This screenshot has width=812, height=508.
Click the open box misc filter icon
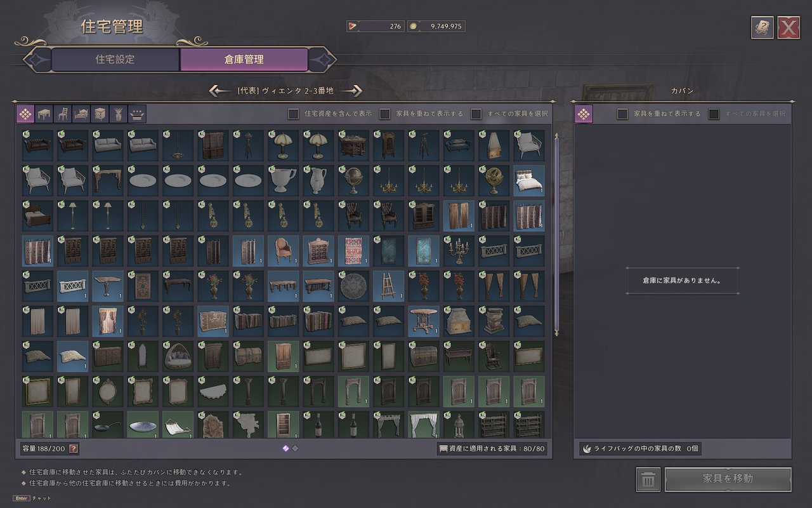pyautogui.click(x=137, y=114)
